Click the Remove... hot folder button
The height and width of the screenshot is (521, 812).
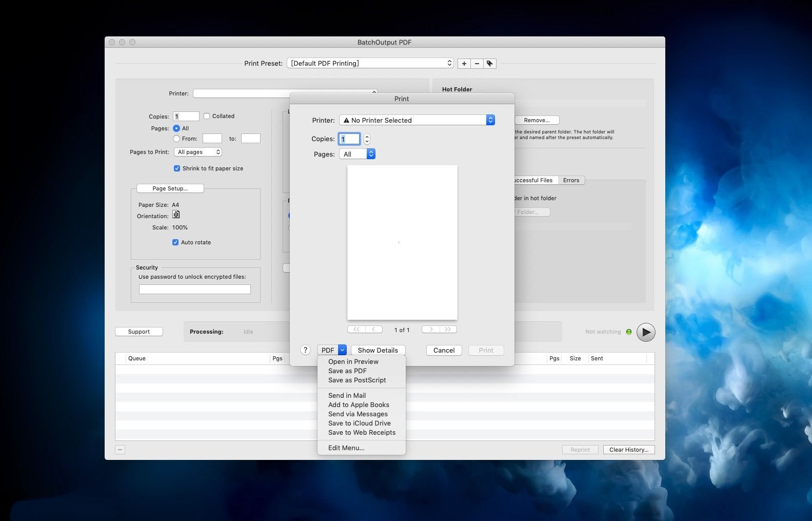click(537, 120)
